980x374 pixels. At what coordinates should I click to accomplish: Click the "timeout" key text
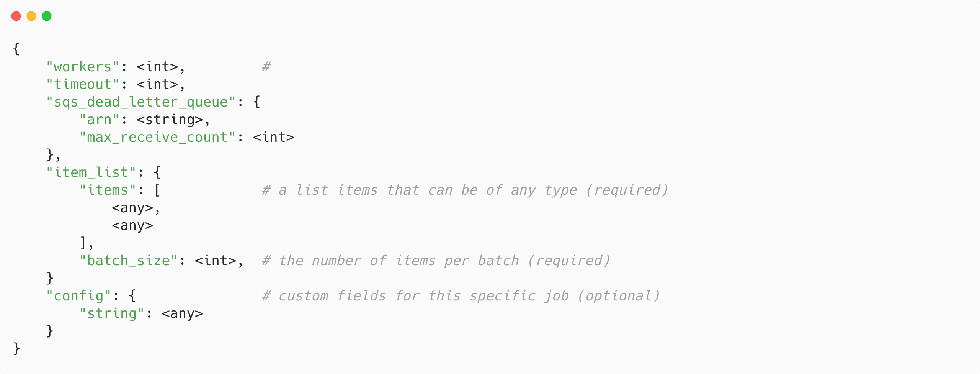coord(83,84)
